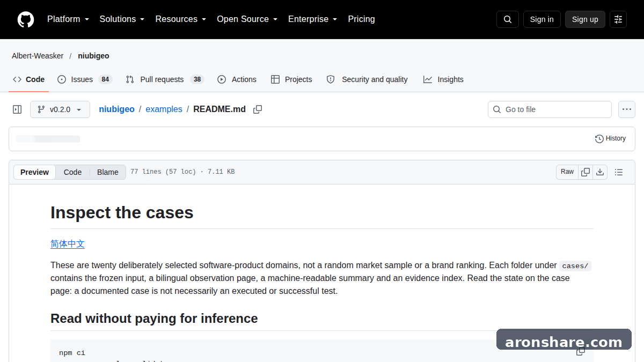The image size is (644, 362).
Task: Open appearance settings icon beside Sign up
Action: (x=618, y=19)
